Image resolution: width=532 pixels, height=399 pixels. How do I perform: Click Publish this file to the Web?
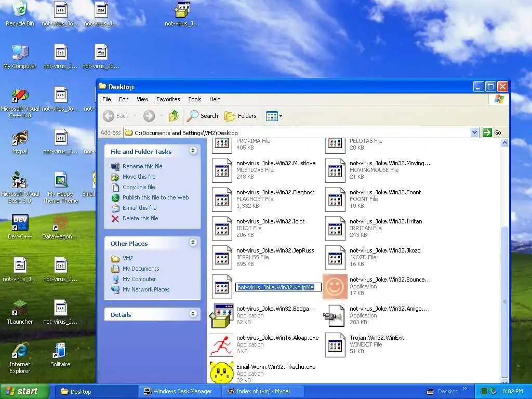click(x=155, y=197)
